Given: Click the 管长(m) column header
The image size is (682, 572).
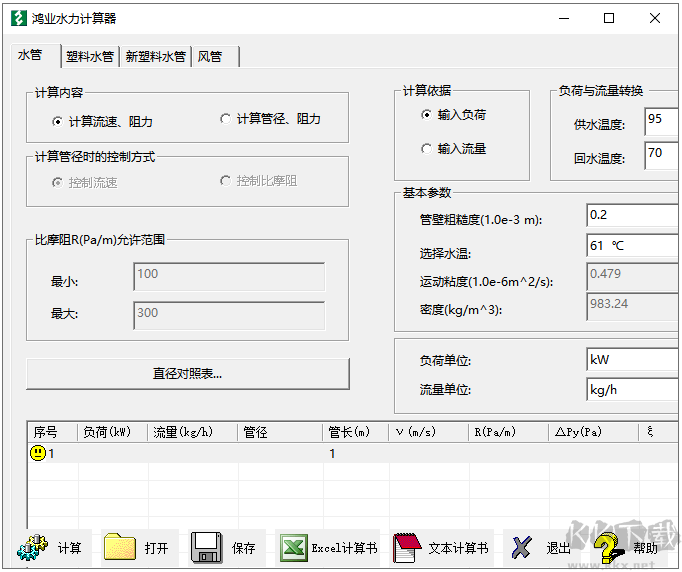Looking at the screenshot, I should 356,432.
